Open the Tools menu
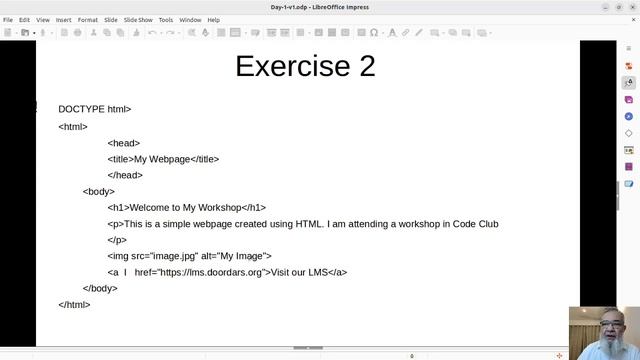640x360 pixels. 166,20
